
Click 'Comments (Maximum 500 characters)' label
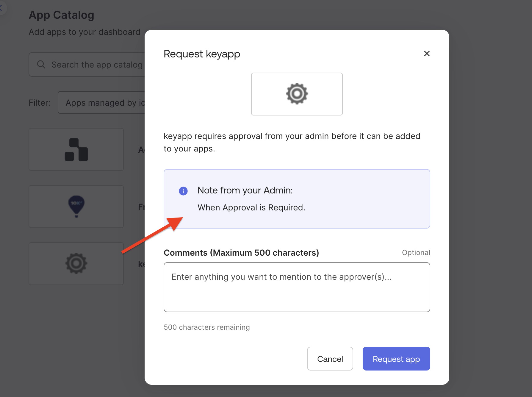point(241,253)
